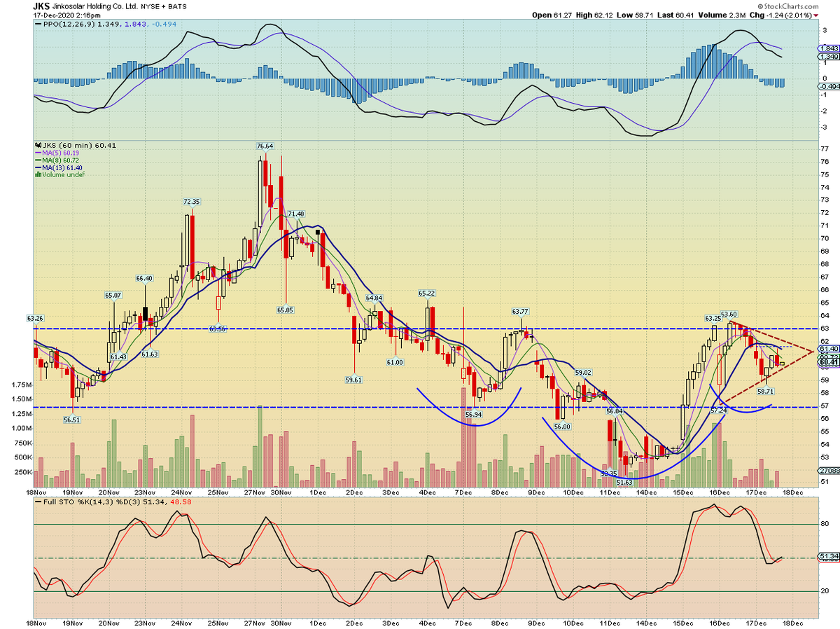
Task: Click the MA(8) 60.72 legend entry
Action: pyautogui.click(x=57, y=160)
